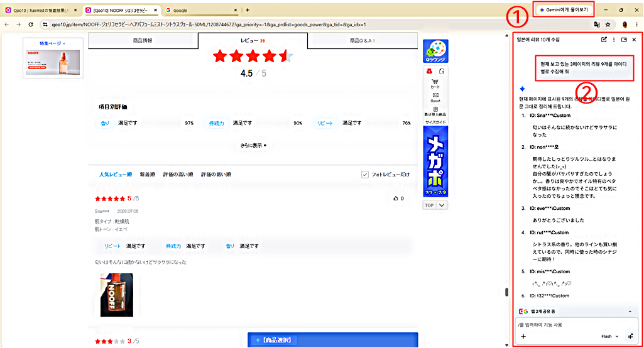This screenshot has width=644, height=348.
Task: Open the NOOFF bottle review photo
Action: [117, 295]
